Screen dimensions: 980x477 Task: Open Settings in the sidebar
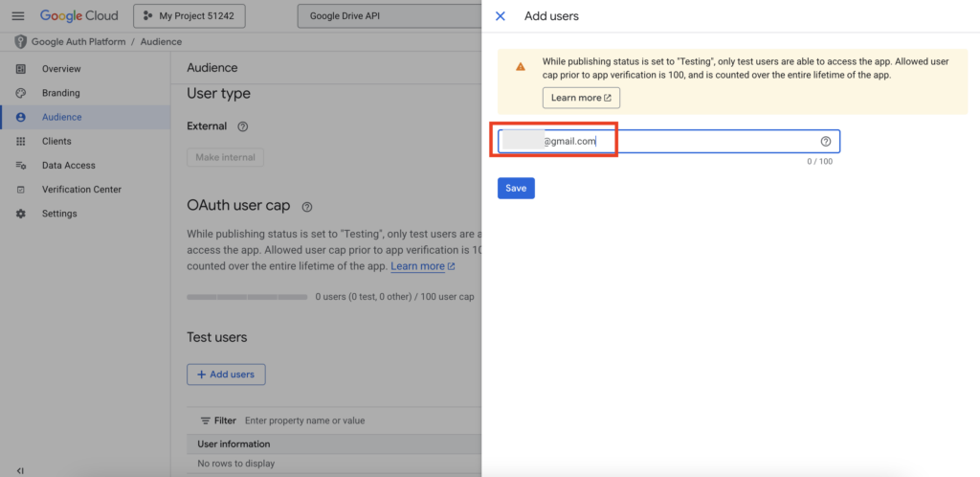(59, 214)
